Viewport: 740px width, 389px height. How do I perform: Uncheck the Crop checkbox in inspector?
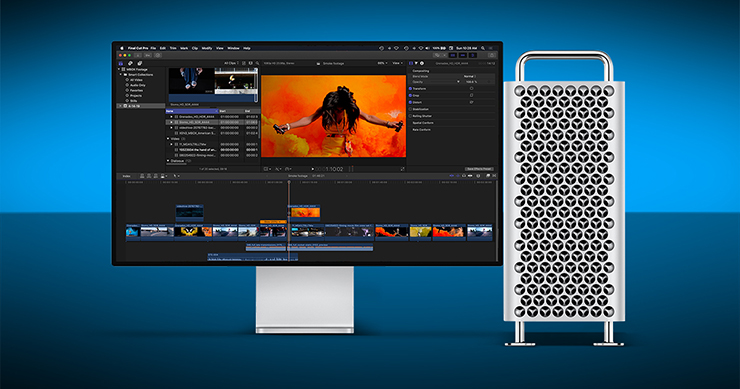point(411,95)
